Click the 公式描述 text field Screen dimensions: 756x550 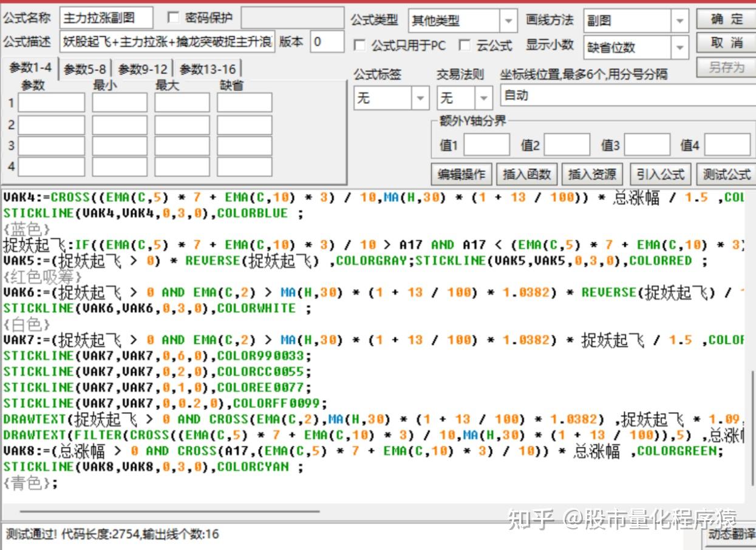(168, 42)
